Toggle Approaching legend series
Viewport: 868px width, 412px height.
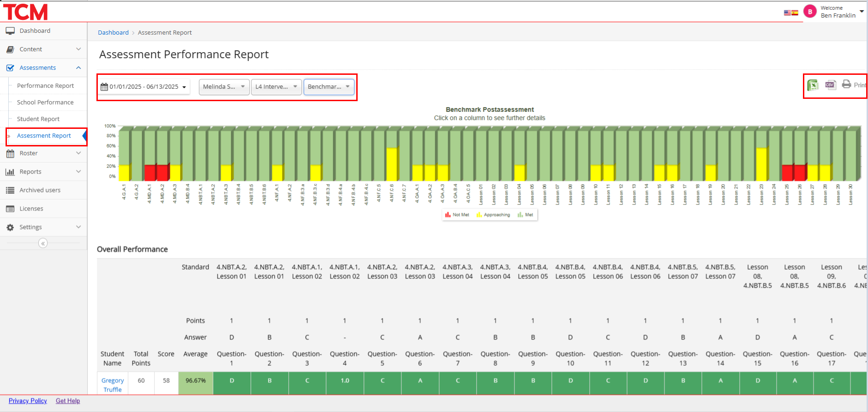(x=493, y=215)
